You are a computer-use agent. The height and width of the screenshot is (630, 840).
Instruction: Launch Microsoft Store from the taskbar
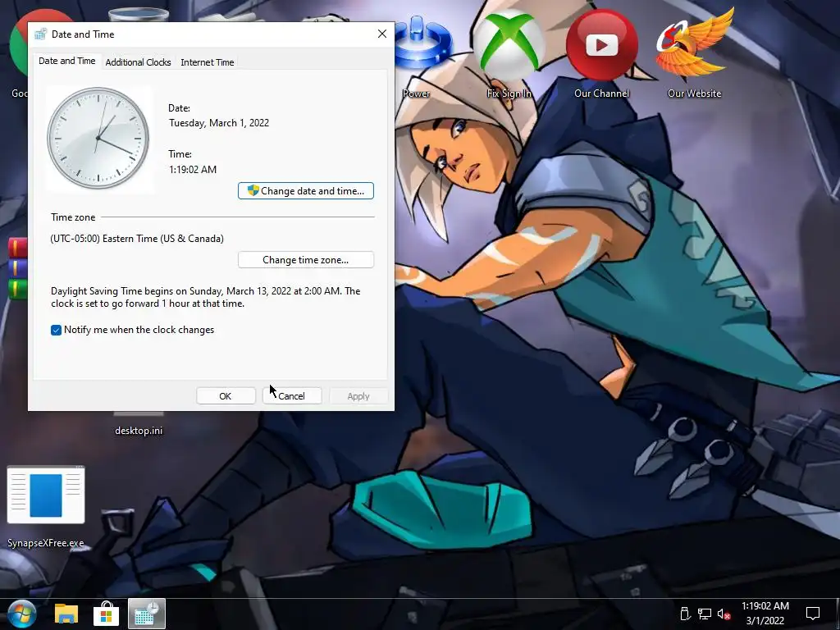click(x=106, y=614)
